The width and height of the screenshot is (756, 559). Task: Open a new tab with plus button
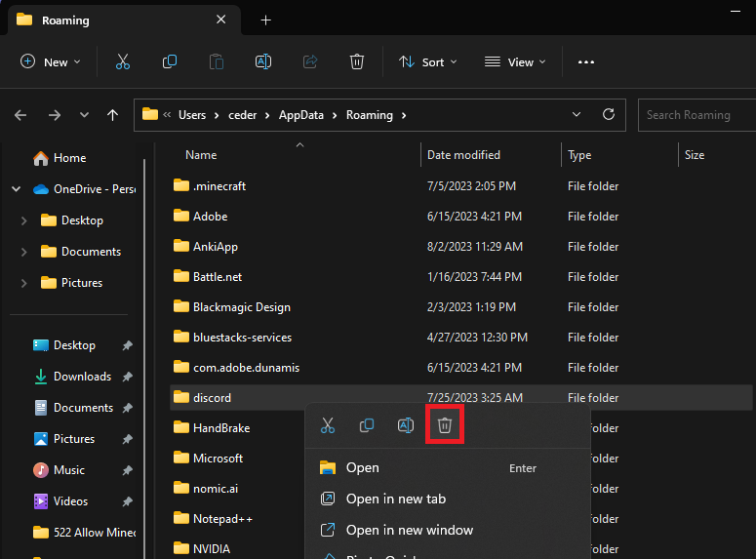pos(265,20)
